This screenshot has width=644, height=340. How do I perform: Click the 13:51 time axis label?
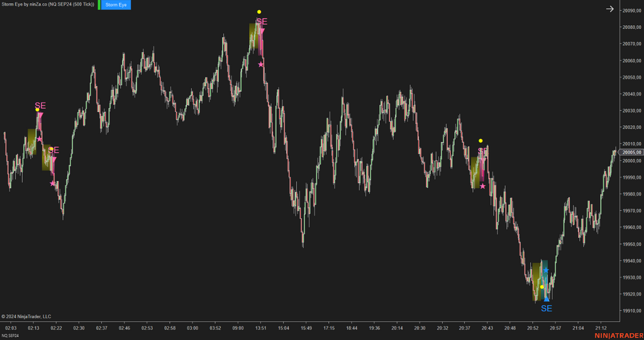pos(261,328)
